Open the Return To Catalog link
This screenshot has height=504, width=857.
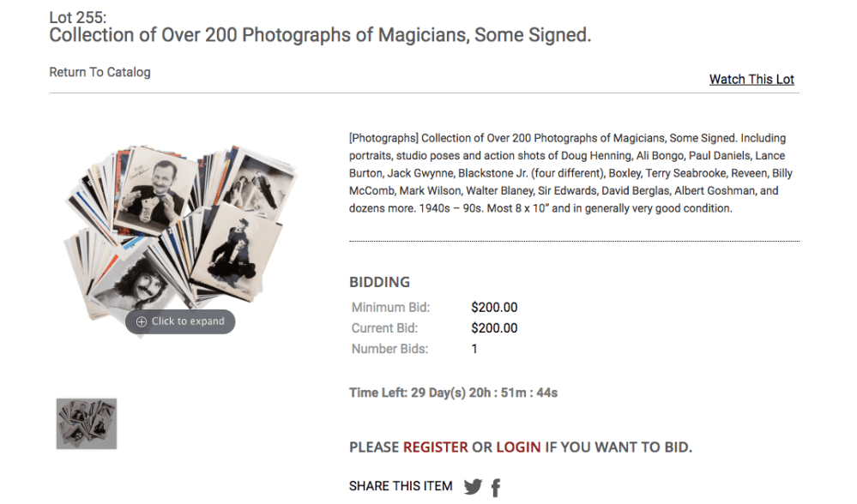coord(100,72)
